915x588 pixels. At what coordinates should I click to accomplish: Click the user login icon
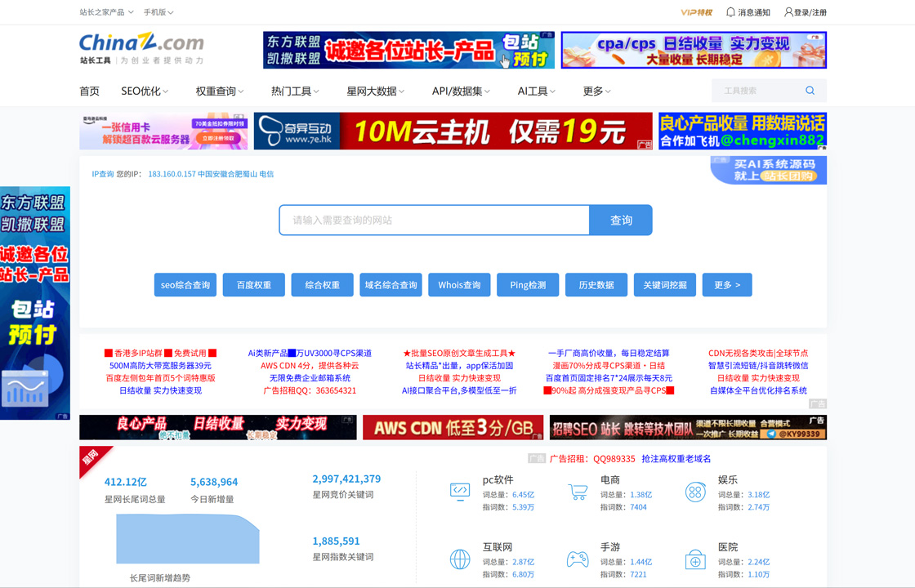pos(788,11)
